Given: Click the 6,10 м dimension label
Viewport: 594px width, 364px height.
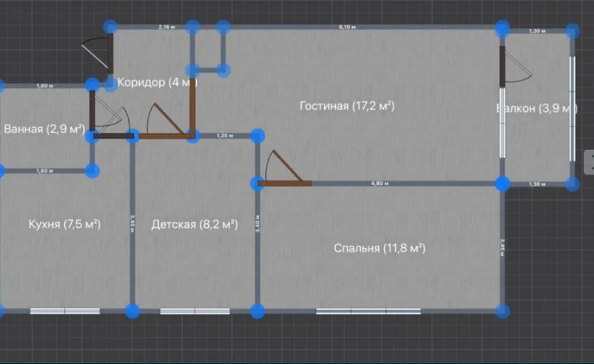Looking at the screenshot, I should [347, 27].
